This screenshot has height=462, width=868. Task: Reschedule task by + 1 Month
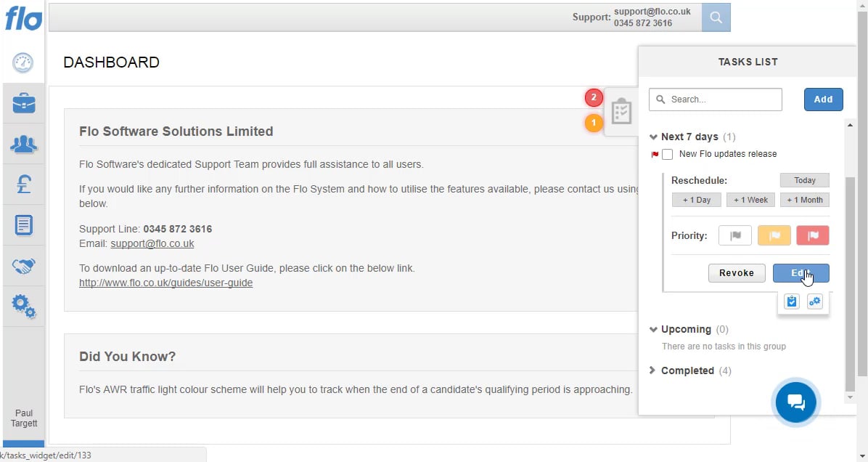click(805, 200)
